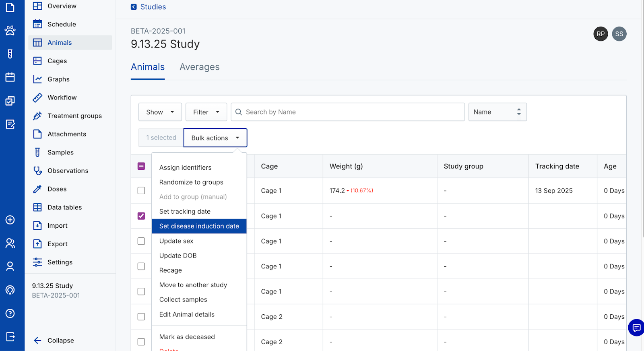Click the Import download icon
This screenshot has width=644, height=351.
[x=37, y=226]
